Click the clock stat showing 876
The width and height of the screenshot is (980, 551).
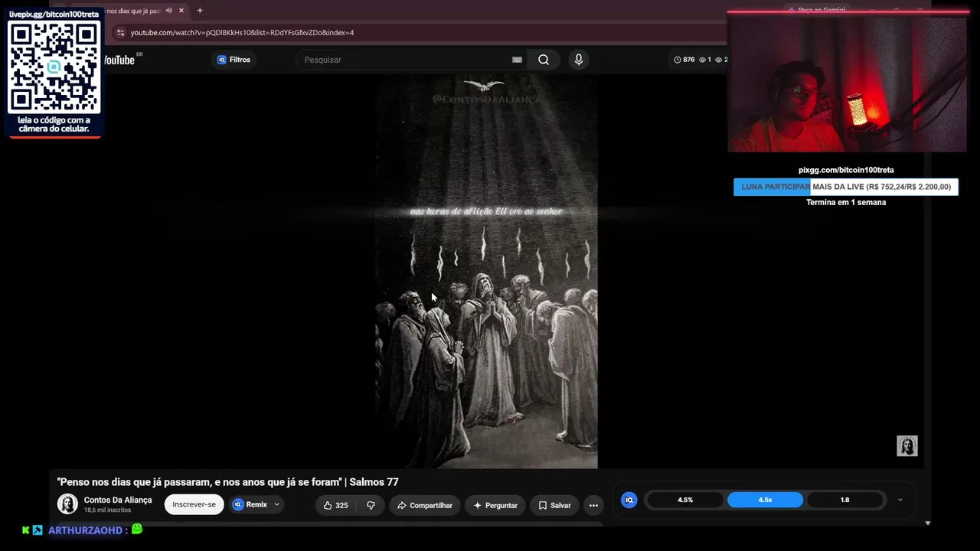point(684,60)
